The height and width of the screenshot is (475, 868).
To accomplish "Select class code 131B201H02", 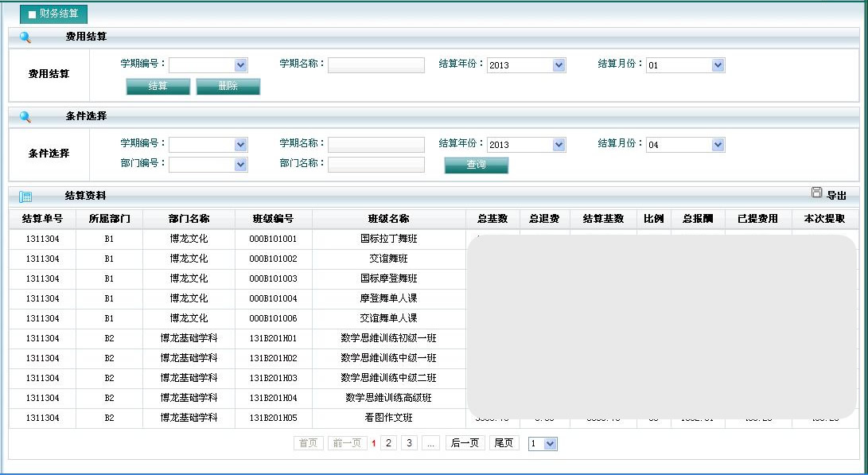I will click(x=273, y=359).
